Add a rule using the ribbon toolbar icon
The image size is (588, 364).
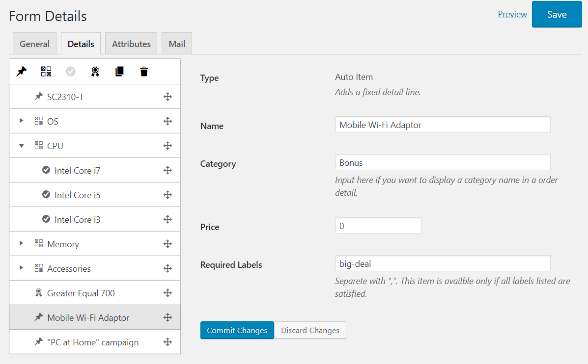click(95, 72)
